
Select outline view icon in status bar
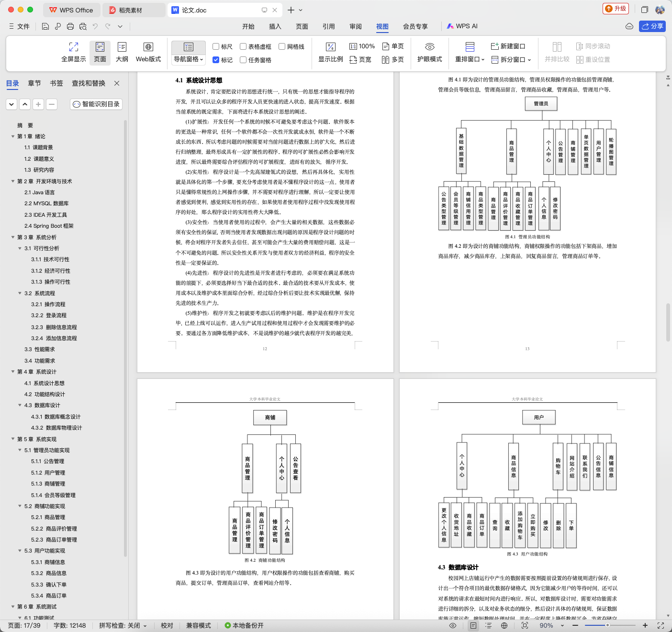coord(489,625)
